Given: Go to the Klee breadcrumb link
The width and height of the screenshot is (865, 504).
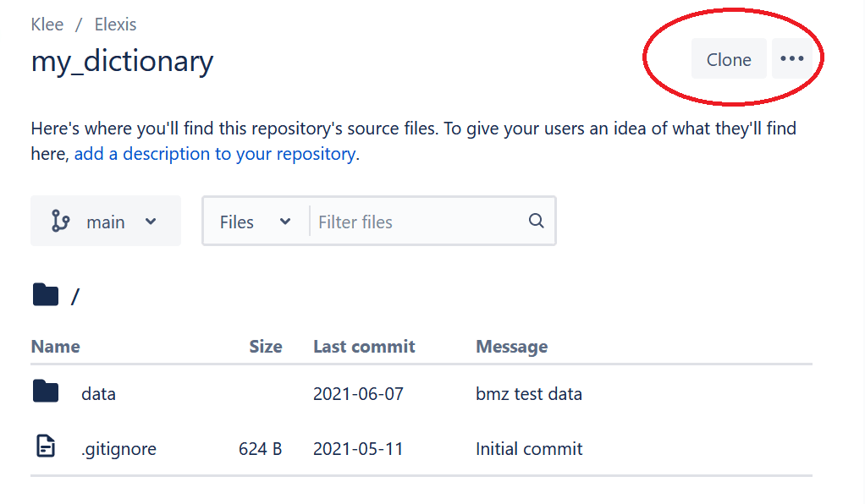Looking at the screenshot, I should tap(47, 25).
